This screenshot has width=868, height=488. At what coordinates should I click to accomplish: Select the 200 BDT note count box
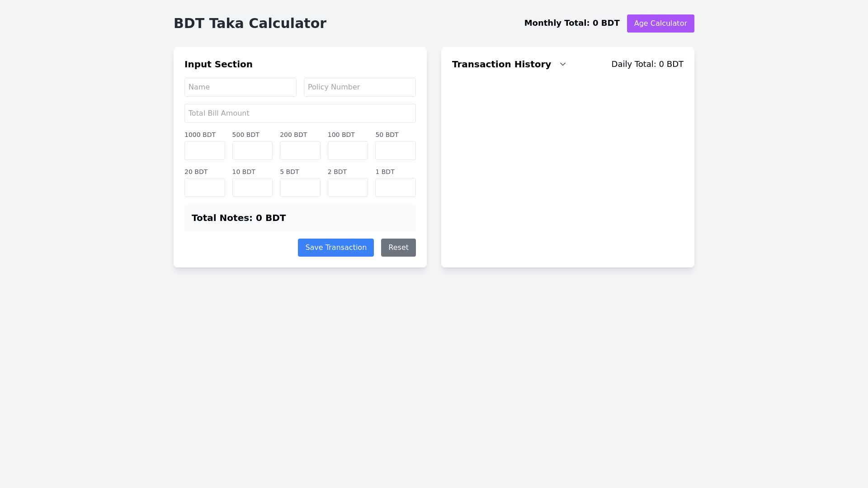coord(300,150)
